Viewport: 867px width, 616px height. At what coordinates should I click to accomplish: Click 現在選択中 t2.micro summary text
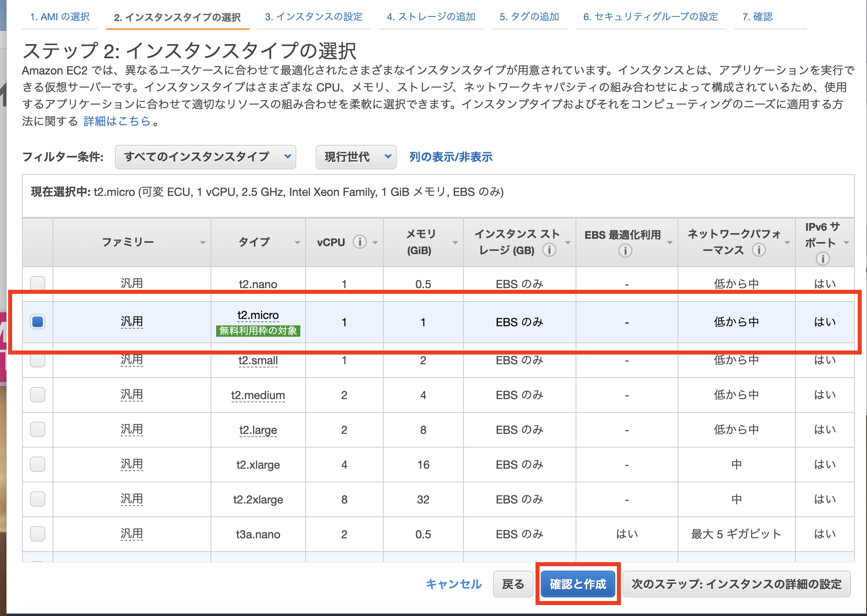pyautogui.click(x=267, y=192)
